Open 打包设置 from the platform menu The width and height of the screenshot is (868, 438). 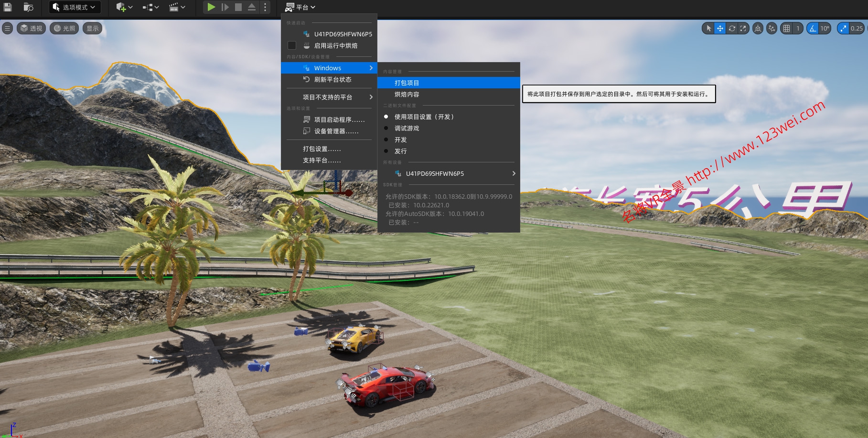[x=321, y=149]
